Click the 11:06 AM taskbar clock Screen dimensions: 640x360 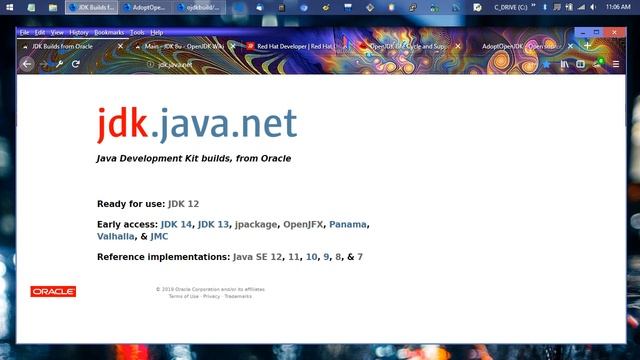click(618, 7)
